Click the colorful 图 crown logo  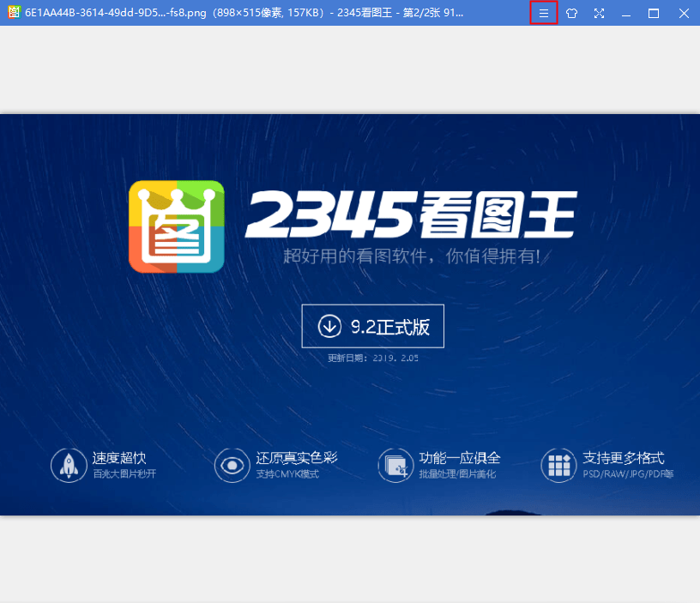pyautogui.click(x=177, y=226)
